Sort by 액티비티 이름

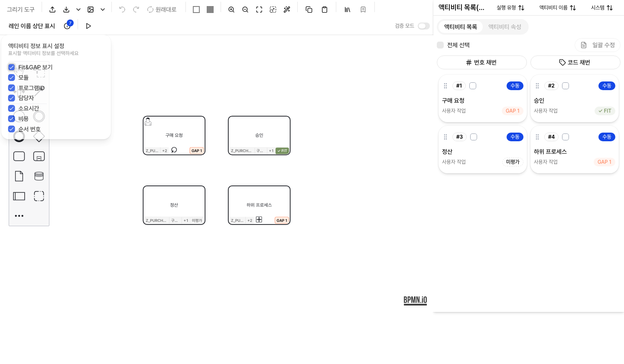point(558,8)
